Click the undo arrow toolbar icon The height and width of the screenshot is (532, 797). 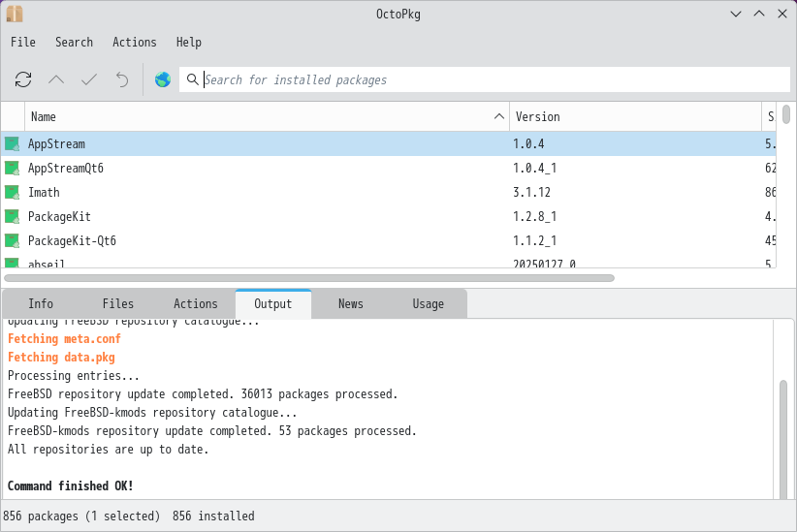coord(122,79)
